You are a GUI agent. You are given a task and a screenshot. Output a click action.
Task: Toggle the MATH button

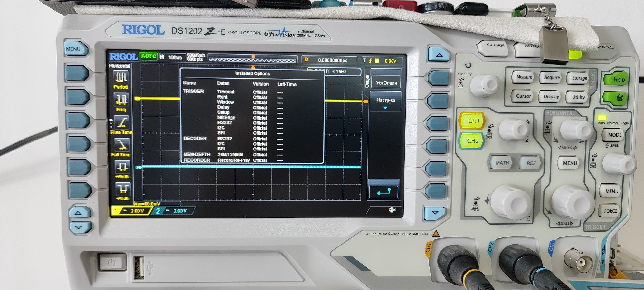pos(502,163)
